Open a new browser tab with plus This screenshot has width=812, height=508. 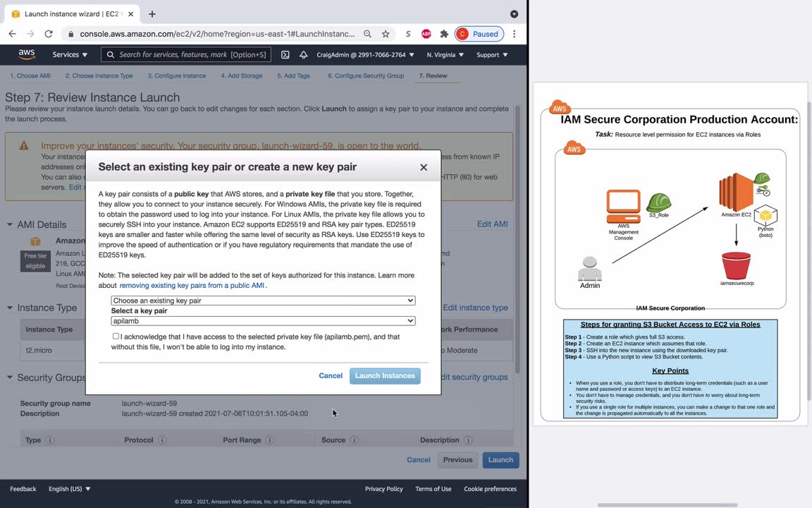point(152,14)
